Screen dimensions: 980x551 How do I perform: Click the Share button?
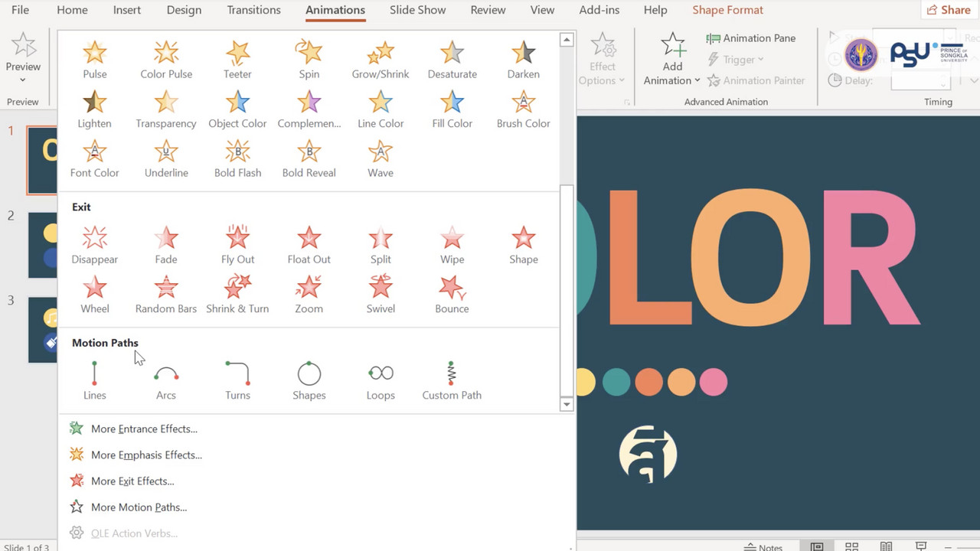(x=949, y=10)
